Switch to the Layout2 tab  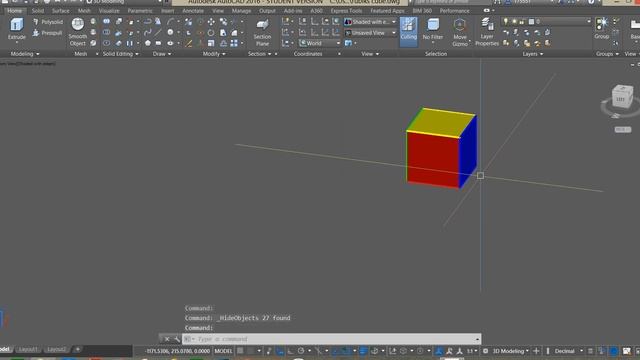click(56, 350)
